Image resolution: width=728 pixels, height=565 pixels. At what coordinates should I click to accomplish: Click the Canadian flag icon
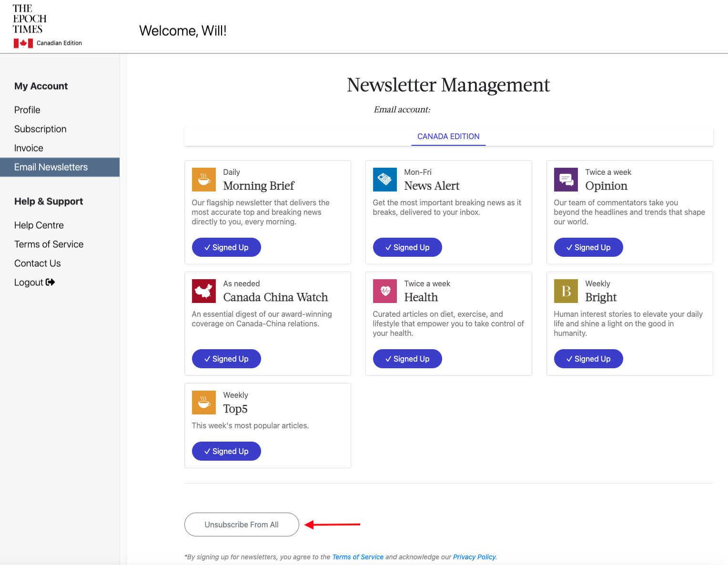click(x=23, y=43)
